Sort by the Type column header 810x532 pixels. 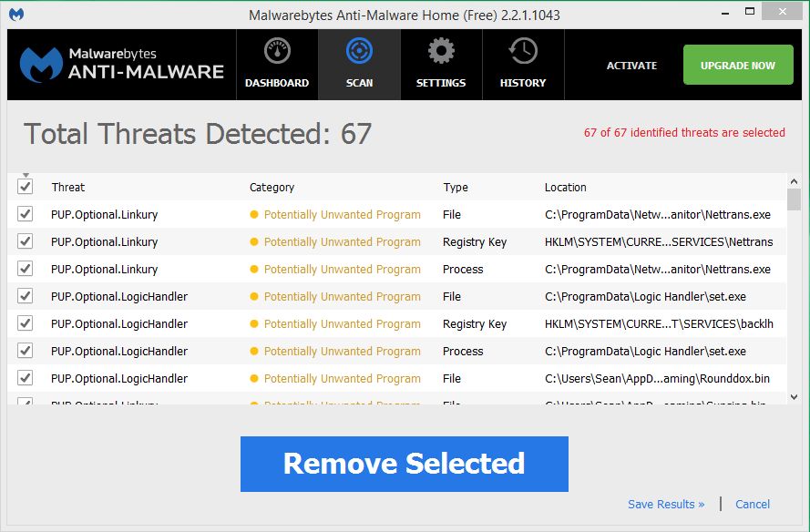456,187
